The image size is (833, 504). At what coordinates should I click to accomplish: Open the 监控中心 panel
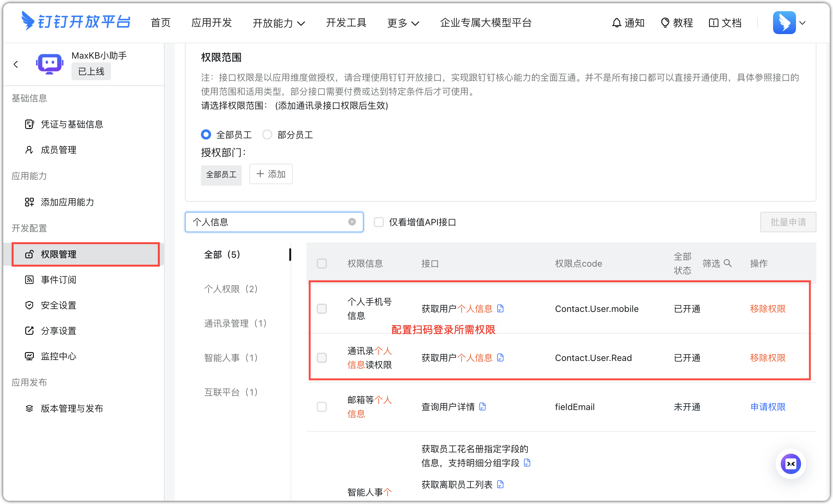[58, 356]
